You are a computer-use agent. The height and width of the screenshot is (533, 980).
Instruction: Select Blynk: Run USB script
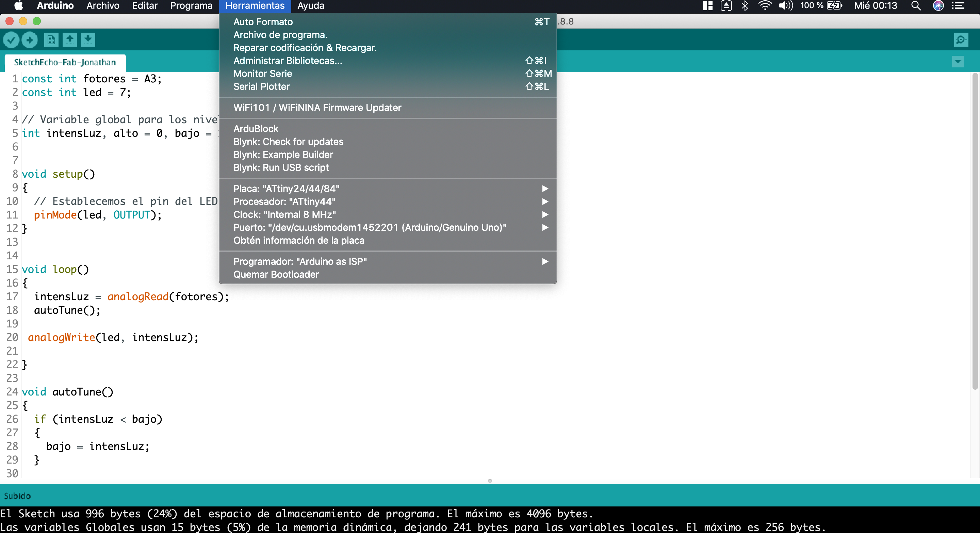pyautogui.click(x=388, y=167)
